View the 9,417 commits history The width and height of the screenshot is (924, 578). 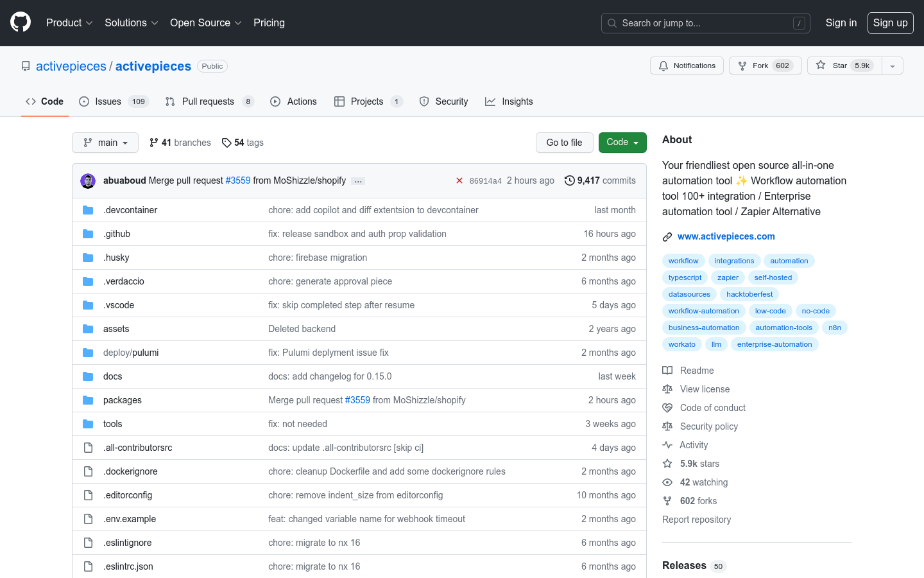coord(600,180)
